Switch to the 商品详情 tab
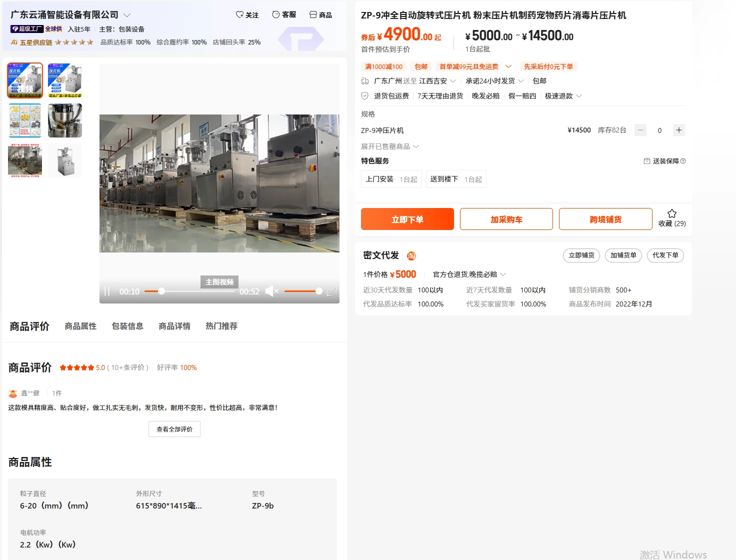This screenshot has height=560, width=736. pyautogui.click(x=174, y=326)
